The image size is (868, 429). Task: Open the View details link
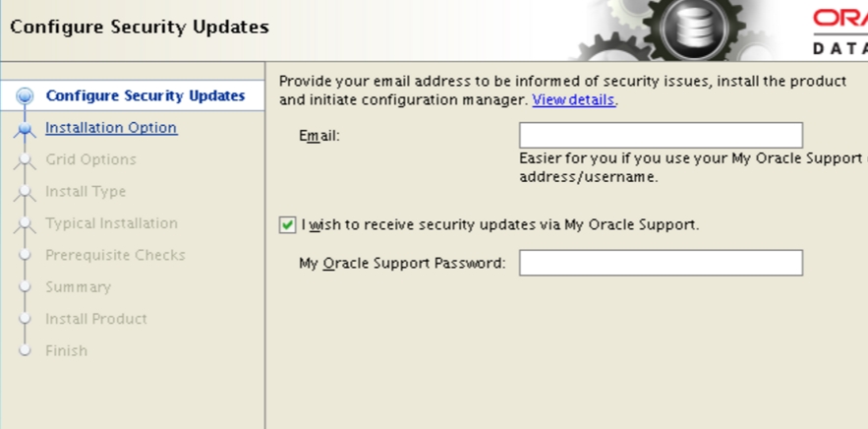click(573, 99)
